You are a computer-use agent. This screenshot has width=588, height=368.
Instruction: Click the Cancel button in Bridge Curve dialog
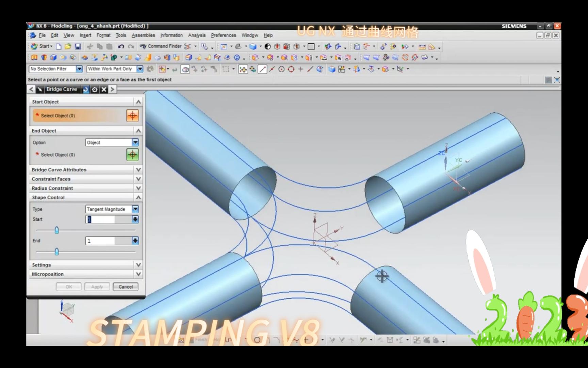(x=126, y=287)
